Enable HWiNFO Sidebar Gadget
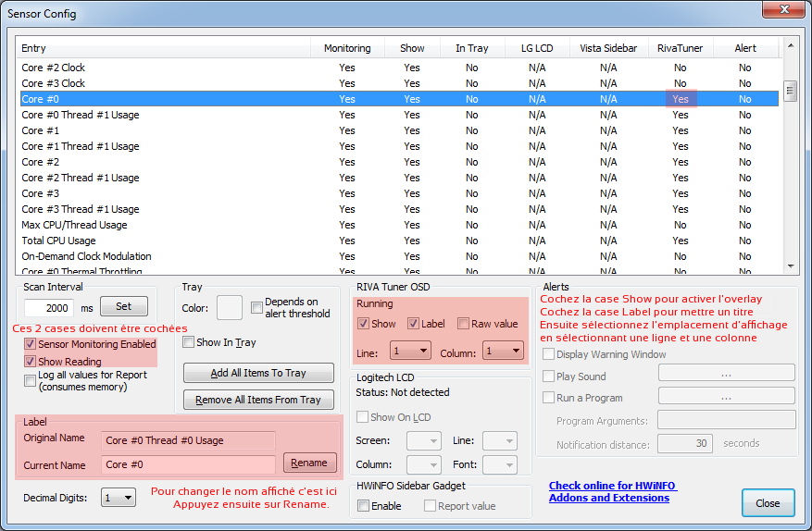Image resolution: width=812 pixels, height=531 pixels. 364,506
